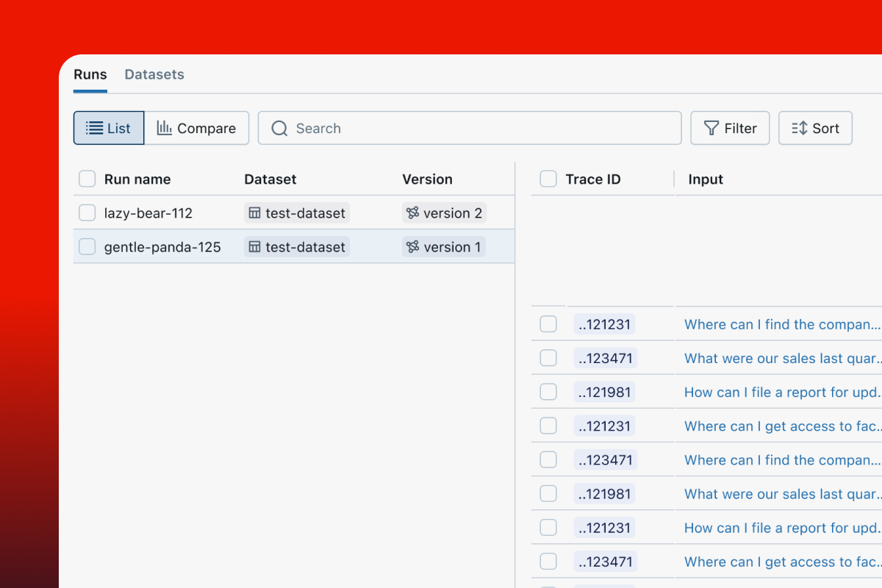The image size is (882, 588).
Task: Click table icon in lazy-bear-112 dataset chip
Action: [x=254, y=213]
